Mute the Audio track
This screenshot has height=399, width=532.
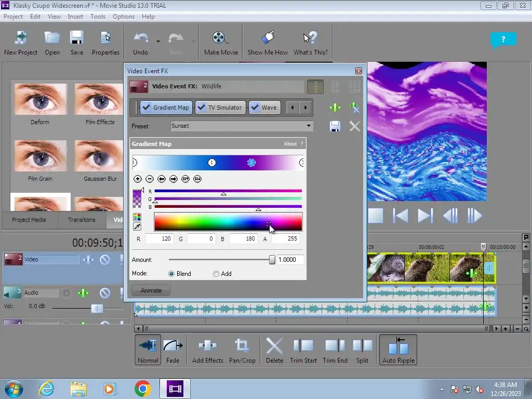105,292
